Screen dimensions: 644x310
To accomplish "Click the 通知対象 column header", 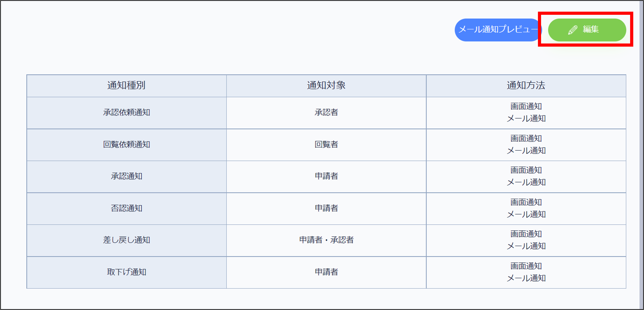I will coord(326,85).
